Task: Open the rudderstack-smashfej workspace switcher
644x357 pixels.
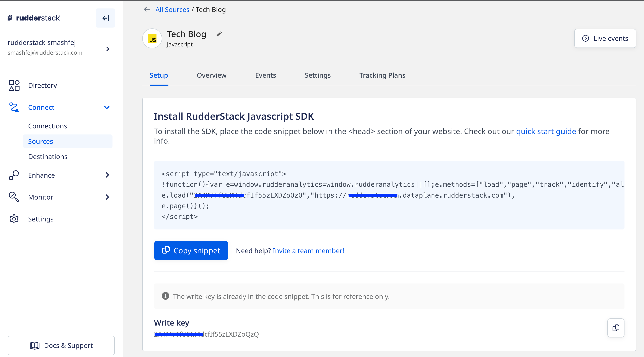Action: 108,49
